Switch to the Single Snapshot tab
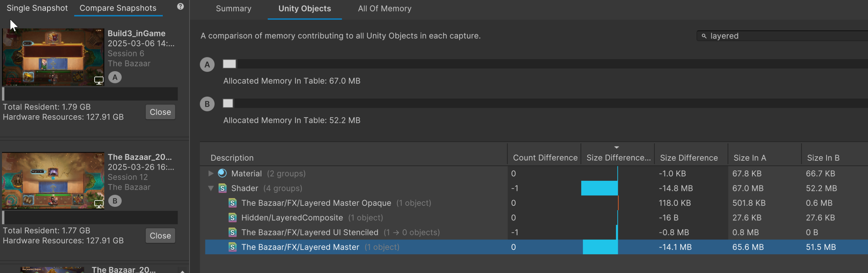868x273 pixels. (x=37, y=8)
